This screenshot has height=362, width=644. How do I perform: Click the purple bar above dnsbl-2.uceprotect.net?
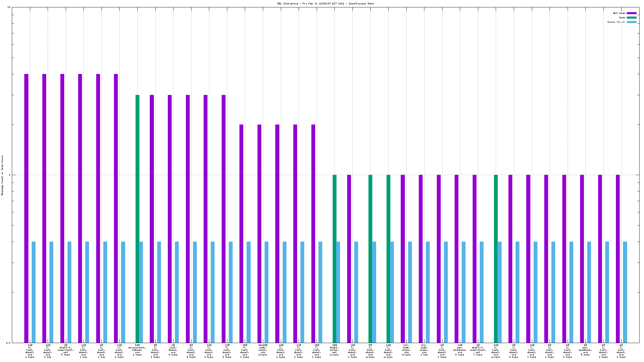tap(62, 207)
